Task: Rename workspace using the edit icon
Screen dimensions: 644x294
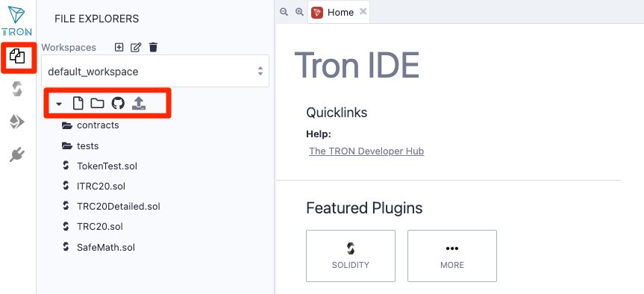Action: tap(136, 47)
